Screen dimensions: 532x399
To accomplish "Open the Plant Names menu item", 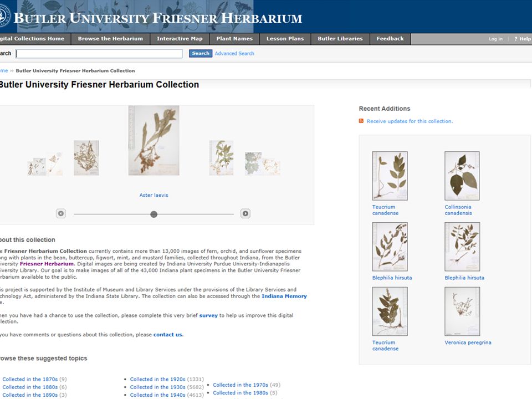I will coord(234,39).
